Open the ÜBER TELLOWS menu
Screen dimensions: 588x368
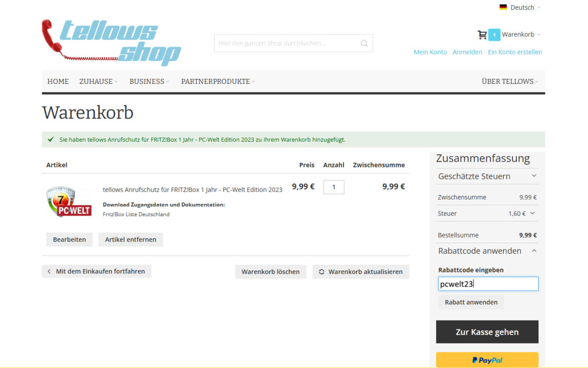tap(510, 81)
